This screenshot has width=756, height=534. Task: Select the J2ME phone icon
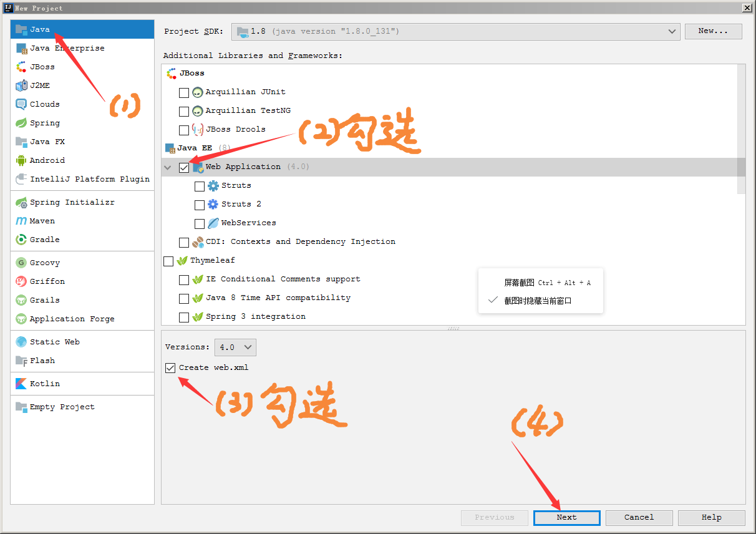point(21,85)
